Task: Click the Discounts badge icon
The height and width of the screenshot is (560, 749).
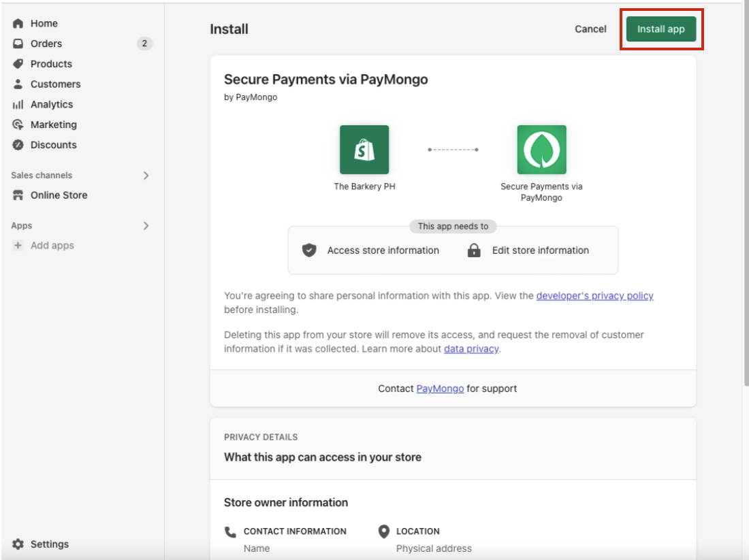Action: click(18, 145)
